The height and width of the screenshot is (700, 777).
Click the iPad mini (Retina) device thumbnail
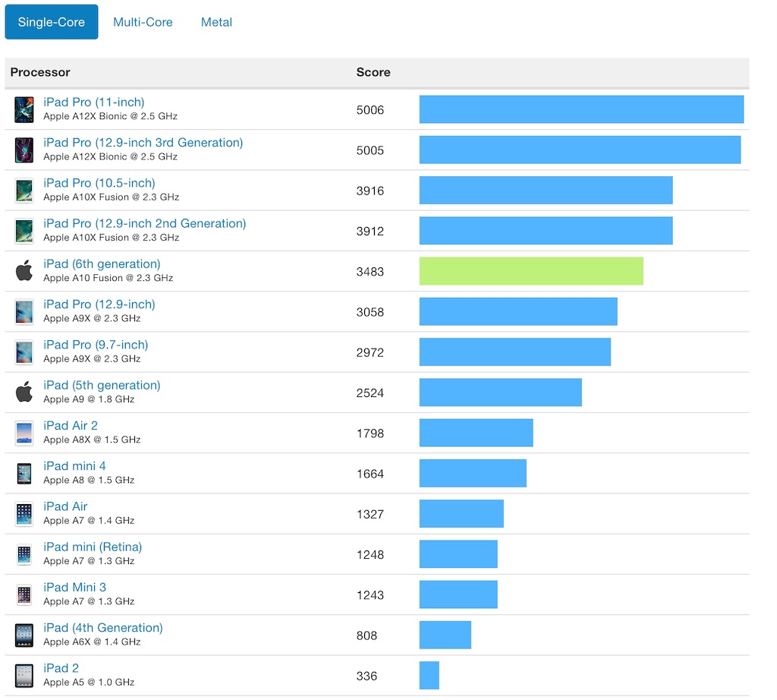(x=24, y=555)
